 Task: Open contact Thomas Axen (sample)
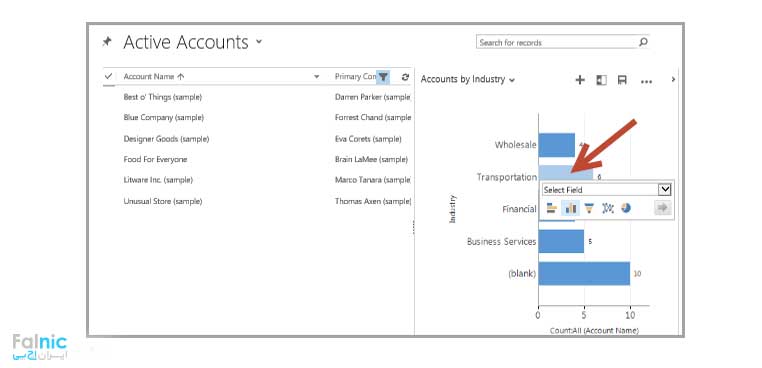(x=373, y=201)
